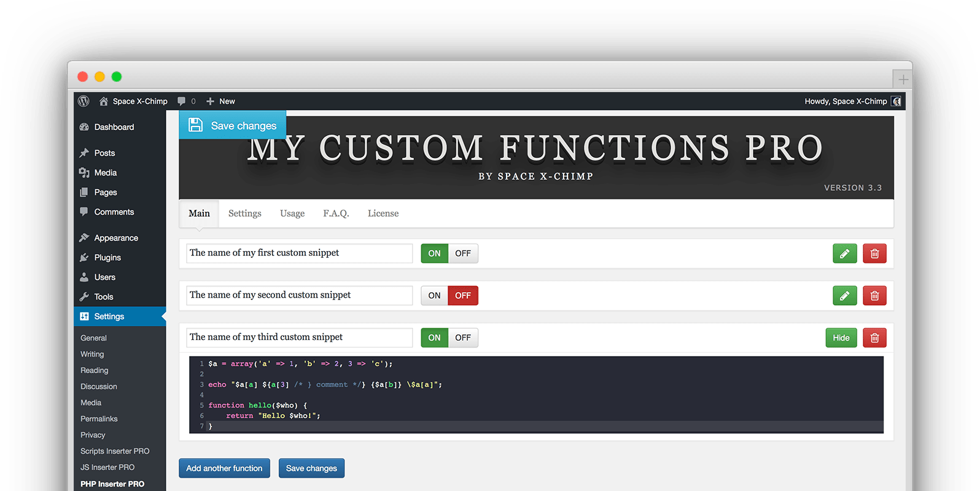Screen dimensions: 980x491
Task: Turn OFF the third custom snippet
Action: 463,338
